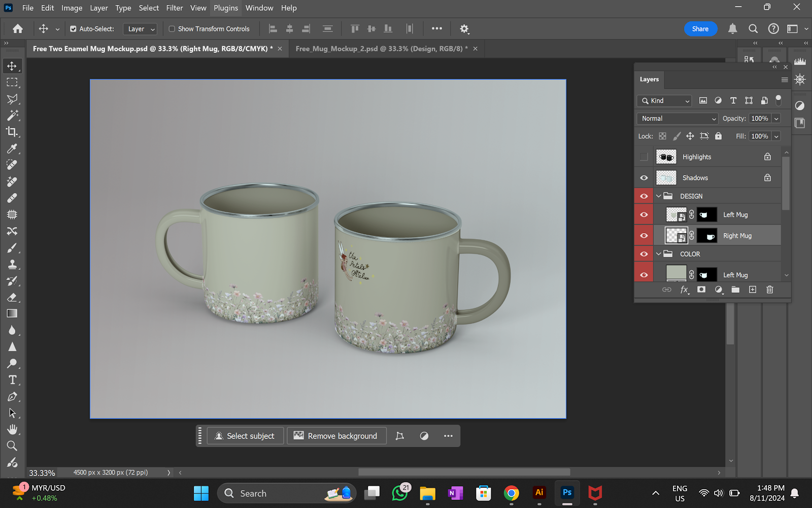Switch to Free_Mug_Mockup_2.psd tab
812x508 pixels.
click(381, 49)
